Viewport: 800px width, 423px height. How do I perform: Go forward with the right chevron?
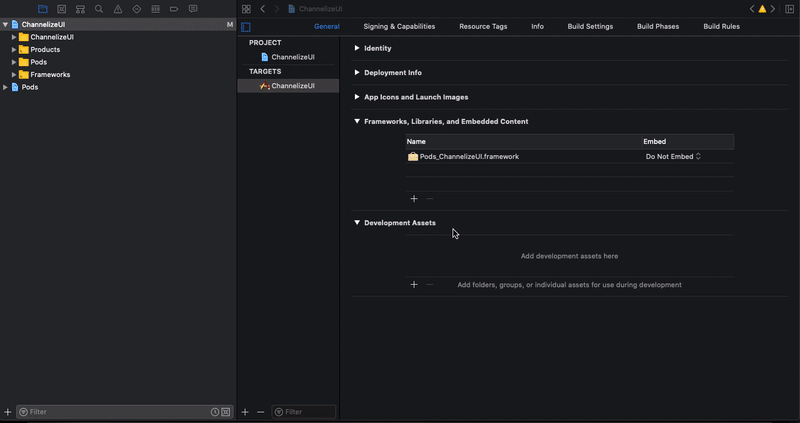coord(277,9)
